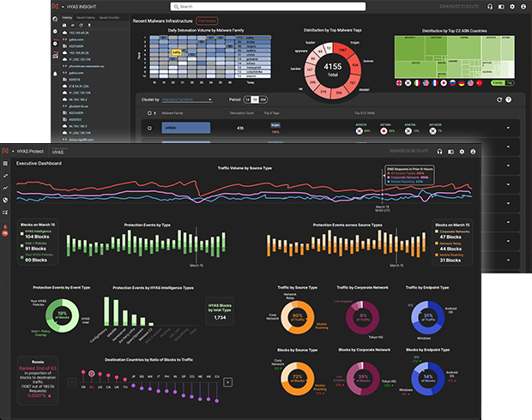Click policy list icon in Protect sidebar
The image size is (532, 420).
[x=5, y=213]
